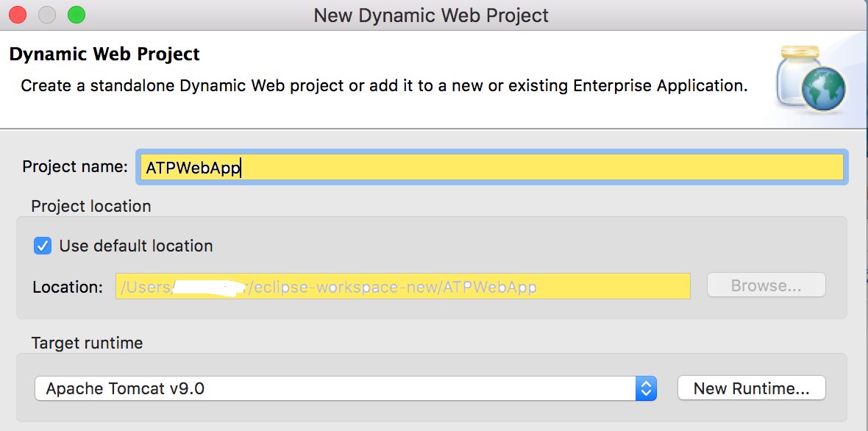Focus the Project name input field
The image size is (868, 431).
coord(491,167)
